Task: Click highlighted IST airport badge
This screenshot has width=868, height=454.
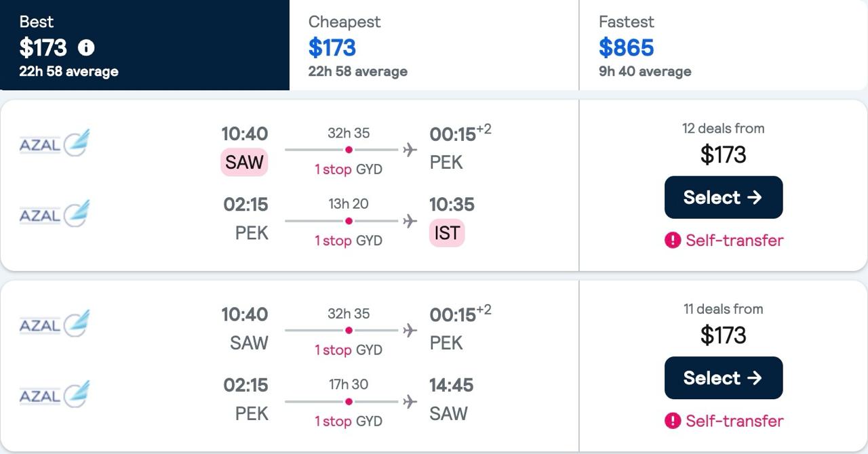Action: [x=447, y=233]
